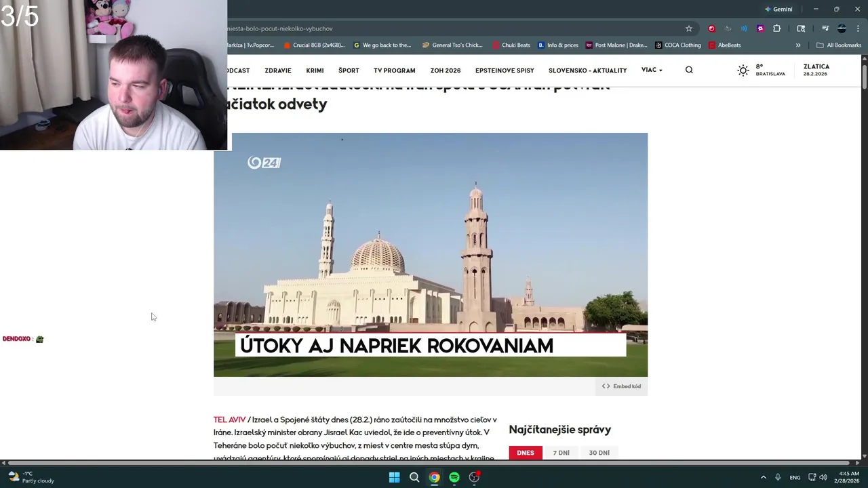Open Chrome's three-dot menu
Image resolution: width=868 pixels, height=488 pixels.
858,28
